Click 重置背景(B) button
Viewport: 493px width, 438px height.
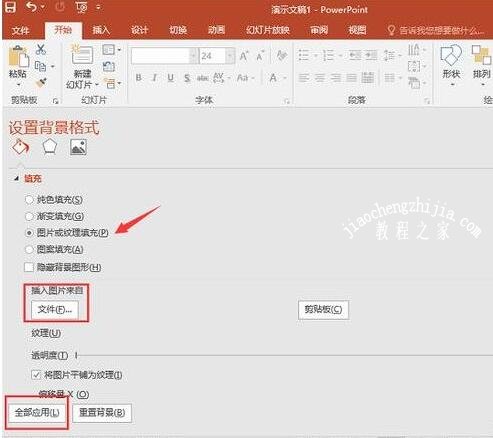click(x=102, y=413)
